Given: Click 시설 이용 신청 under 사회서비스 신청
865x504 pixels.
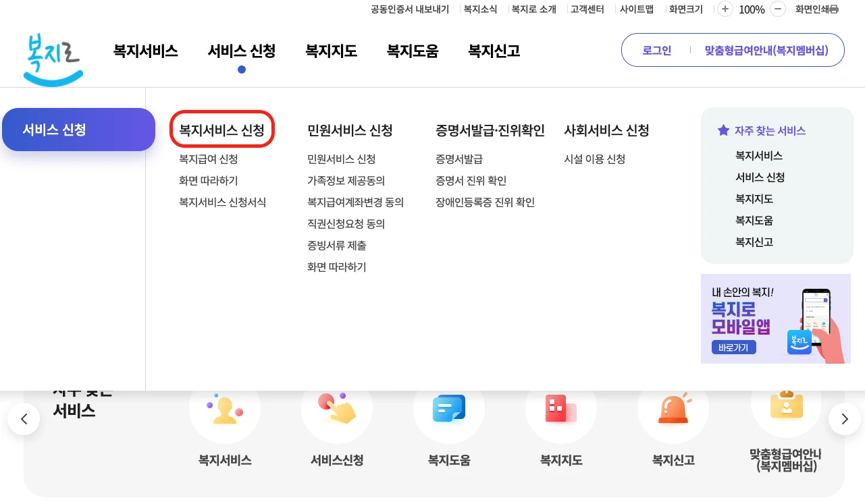Looking at the screenshot, I should 594,159.
